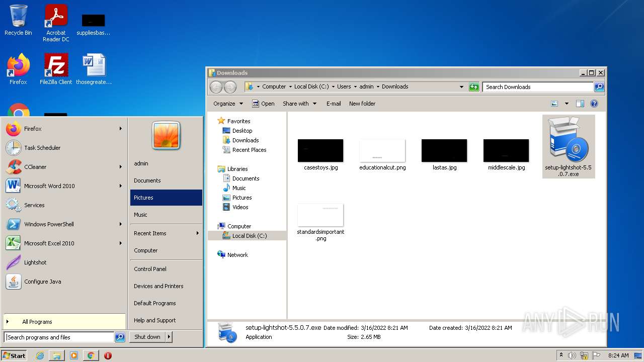644x362 pixels.
Task: Create a New folder in Downloads
Action: coord(362,104)
